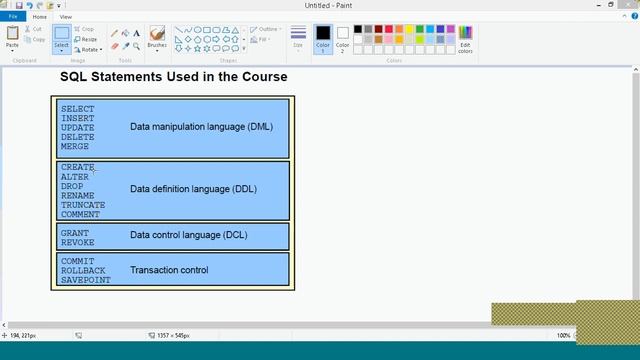640x360 pixels.
Task: Open Paint Help icon
Action: tap(635, 16)
